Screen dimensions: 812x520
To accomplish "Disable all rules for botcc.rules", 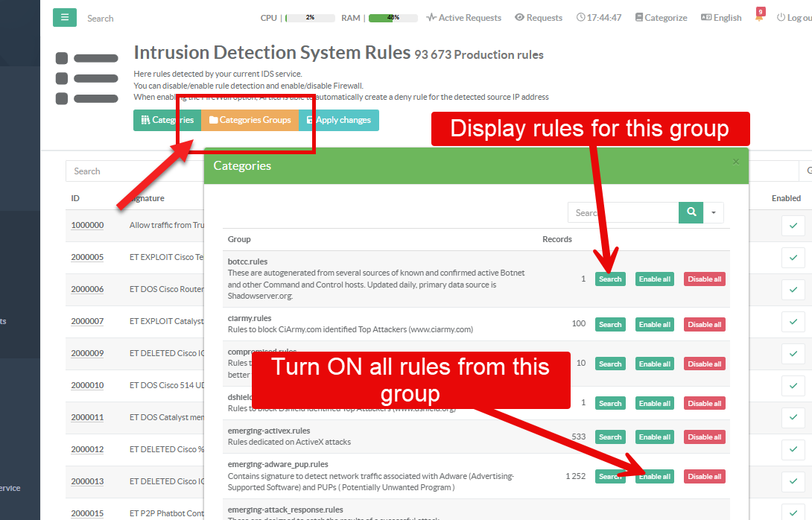I will point(704,279).
